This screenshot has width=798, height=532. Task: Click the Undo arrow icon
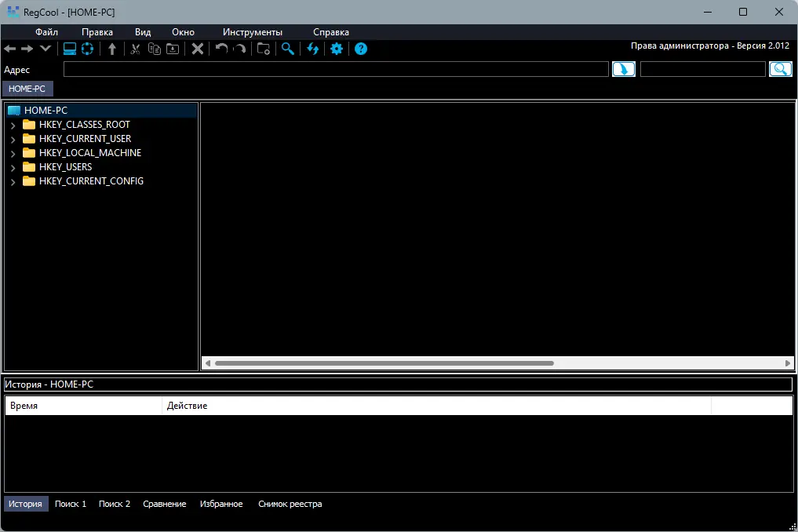[221, 49]
